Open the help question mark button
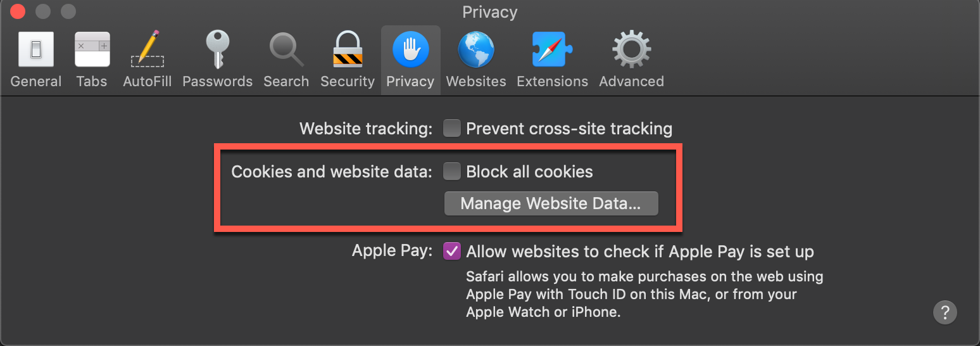This screenshot has height=346, width=980. (945, 312)
